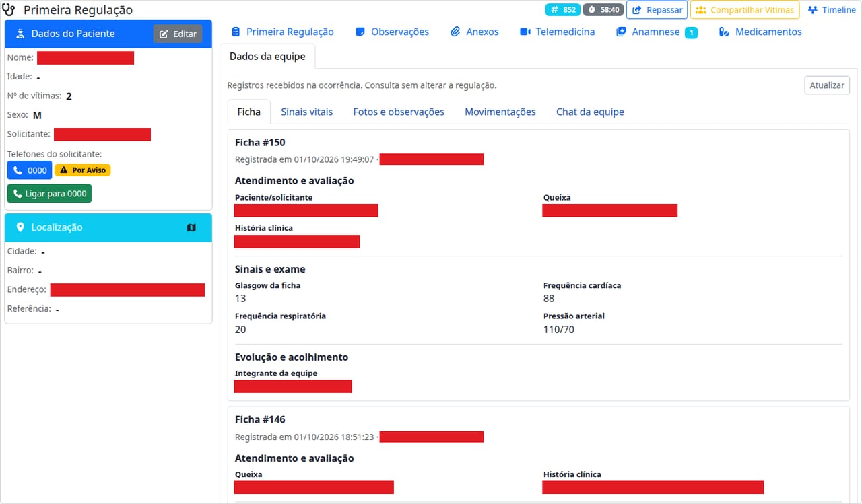Click the patient icon in Dados do Paciente
Viewport: 862px width, 504px height.
coord(21,34)
